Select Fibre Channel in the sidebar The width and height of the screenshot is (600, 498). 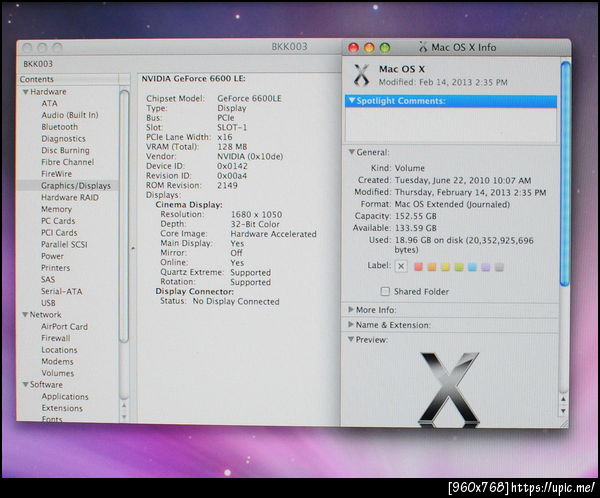point(67,162)
